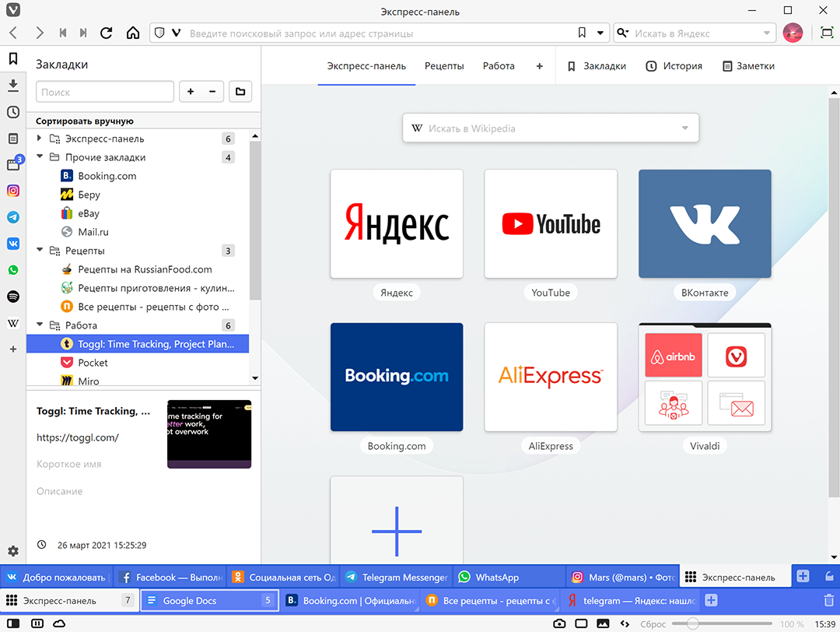Select the eBay bookmark
The width and height of the screenshot is (840, 632).
tap(138, 213)
